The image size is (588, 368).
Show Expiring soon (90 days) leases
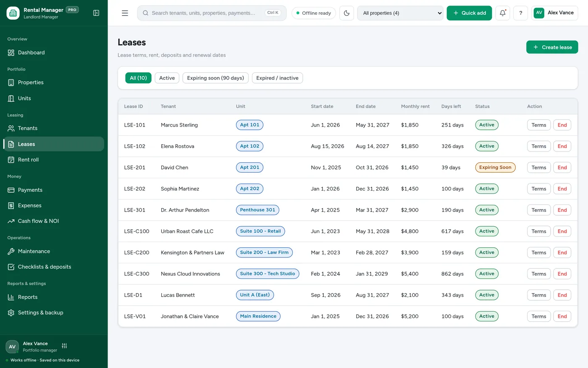click(215, 78)
